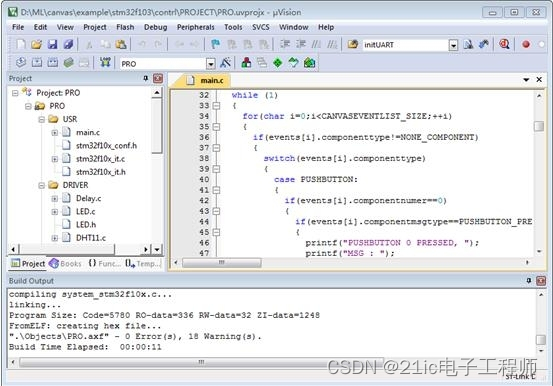
Task: Switch to the Books tab
Action: click(x=65, y=263)
